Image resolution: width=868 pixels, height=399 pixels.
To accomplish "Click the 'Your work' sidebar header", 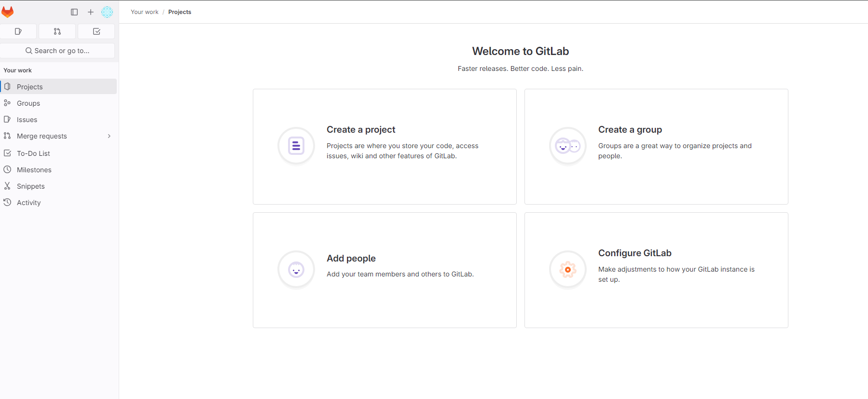I will [18, 70].
